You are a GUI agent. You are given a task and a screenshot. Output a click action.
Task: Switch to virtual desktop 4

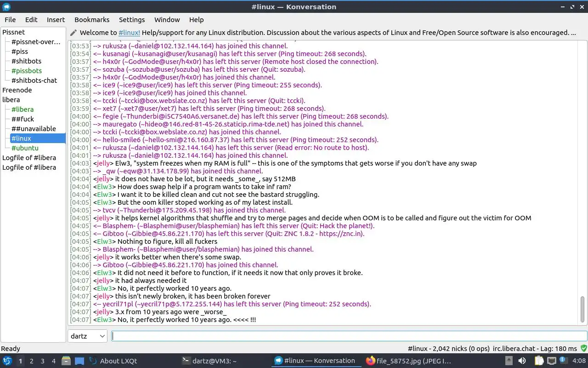click(x=53, y=361)
